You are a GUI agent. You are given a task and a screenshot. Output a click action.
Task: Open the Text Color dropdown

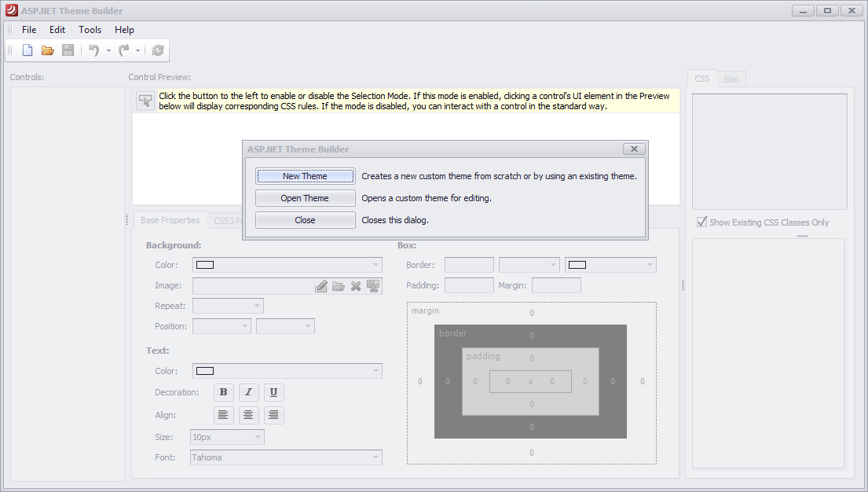pos(376,371)
